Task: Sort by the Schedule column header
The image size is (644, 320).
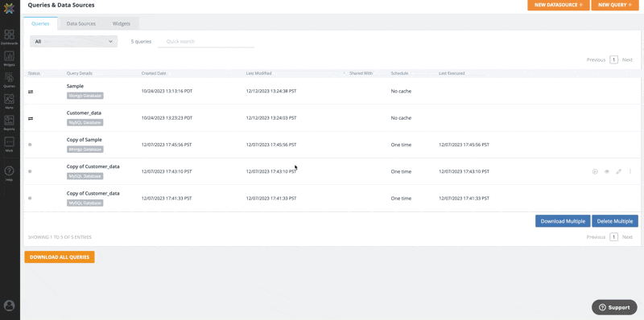Action: [x=399, y=73]
